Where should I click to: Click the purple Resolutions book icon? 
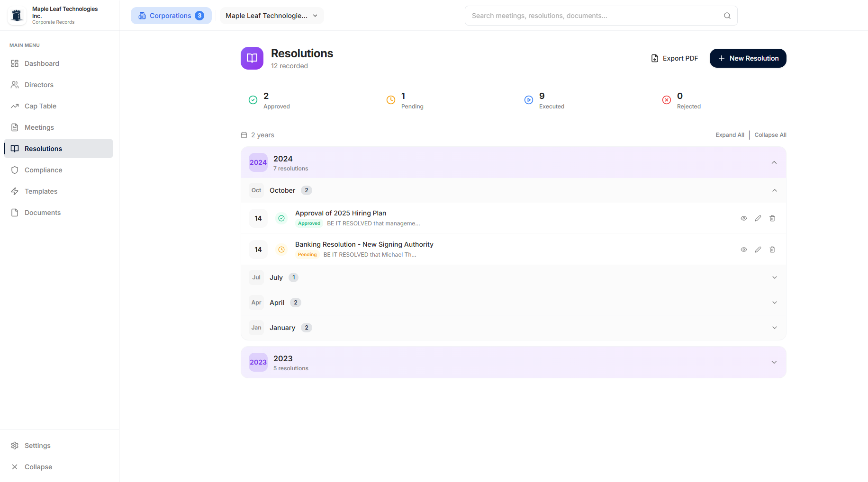pyautogui.click(x=252, y=58)
